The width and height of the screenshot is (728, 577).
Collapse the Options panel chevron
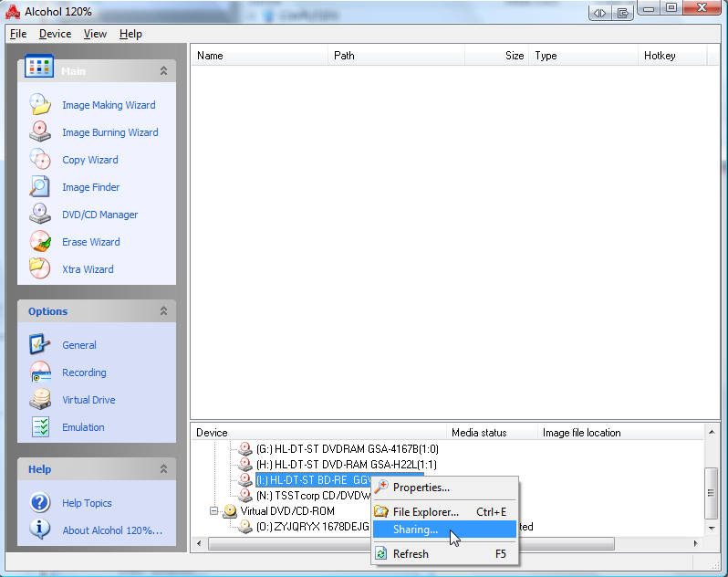coord(164,310)
